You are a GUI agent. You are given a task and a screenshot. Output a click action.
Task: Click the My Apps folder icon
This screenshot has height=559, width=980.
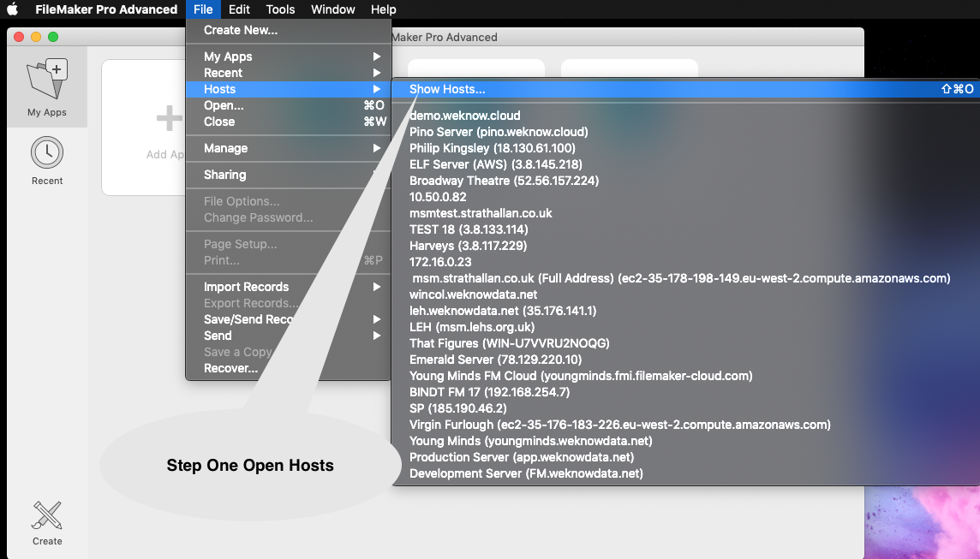coord(47,80)
